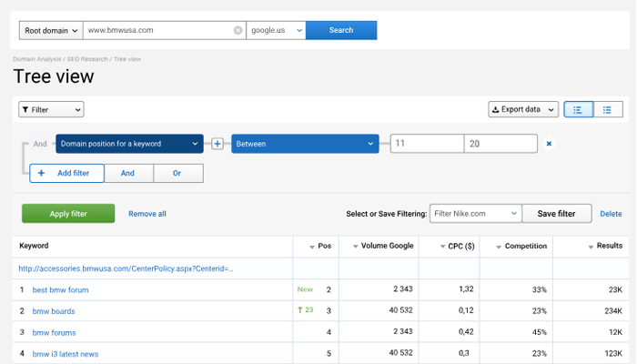This screenshot has width=637, height=364.
Task: Open keyword bmw forums
Action: coord(54,333)
